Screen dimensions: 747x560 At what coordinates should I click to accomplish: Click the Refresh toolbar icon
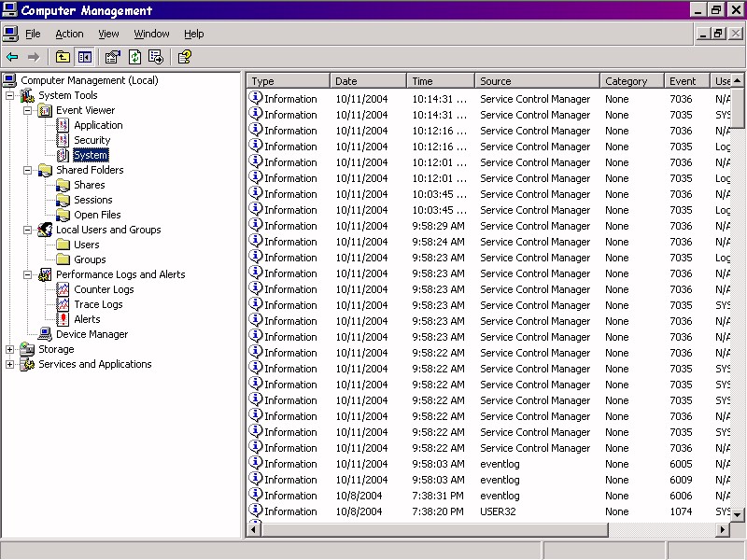(x=134, y=57)
